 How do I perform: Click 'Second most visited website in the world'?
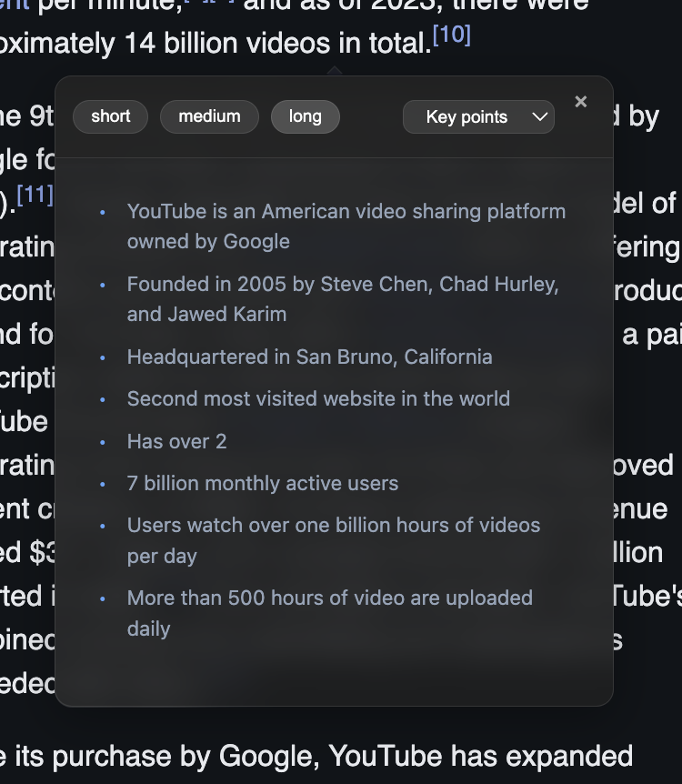click(x=318, y=399)
